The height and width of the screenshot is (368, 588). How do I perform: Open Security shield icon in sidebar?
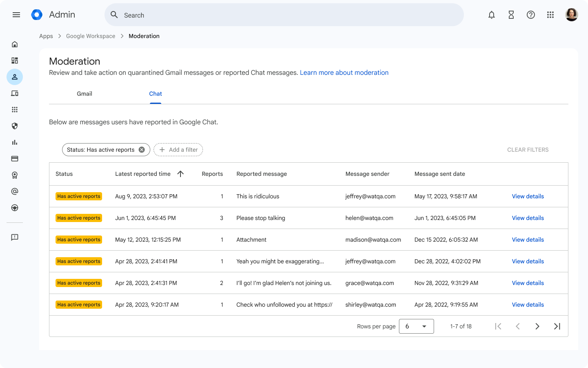coord(15,126)
